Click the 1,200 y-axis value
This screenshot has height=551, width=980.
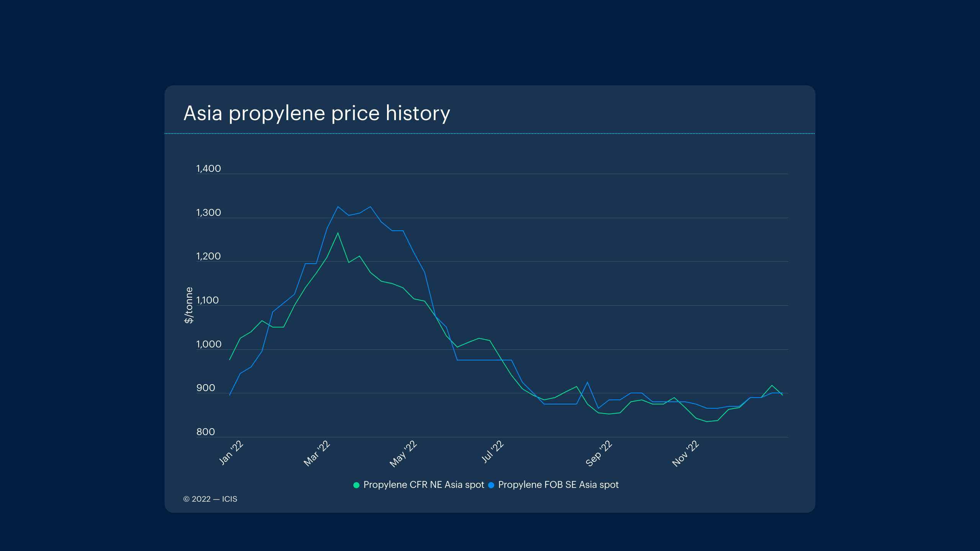(x=208, y=256)
